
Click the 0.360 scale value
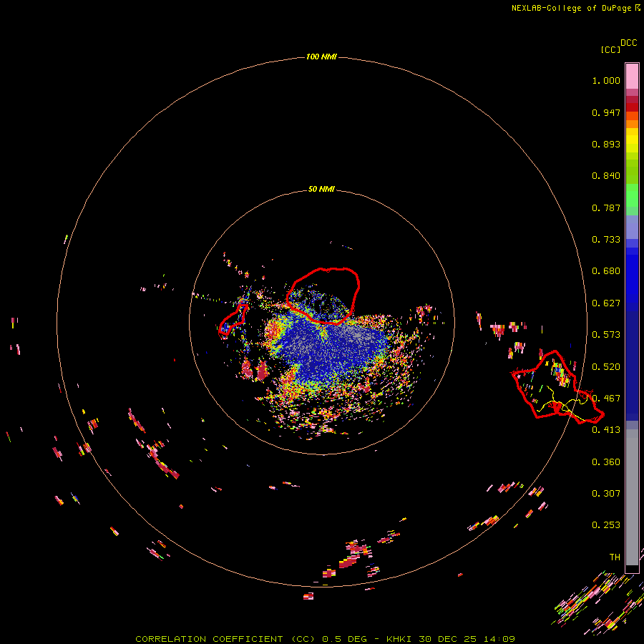point(606,462)
